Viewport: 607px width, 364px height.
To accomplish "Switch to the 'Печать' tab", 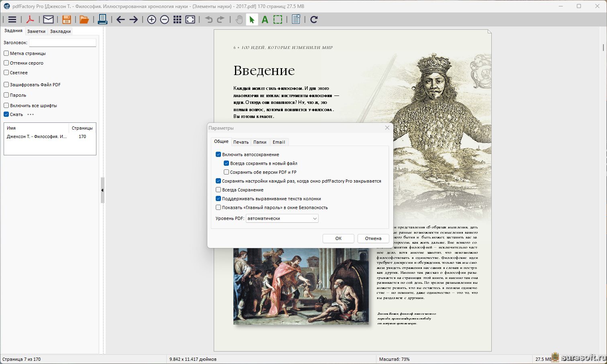I will 241,142.
